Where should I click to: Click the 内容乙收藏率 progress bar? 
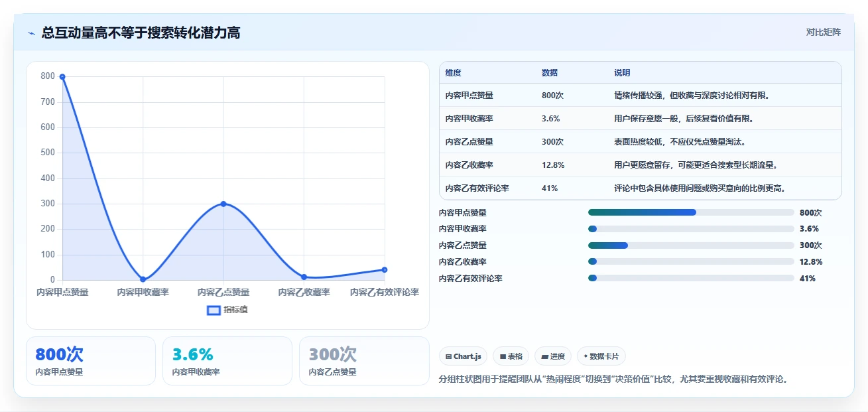click(x=691, y=261)
